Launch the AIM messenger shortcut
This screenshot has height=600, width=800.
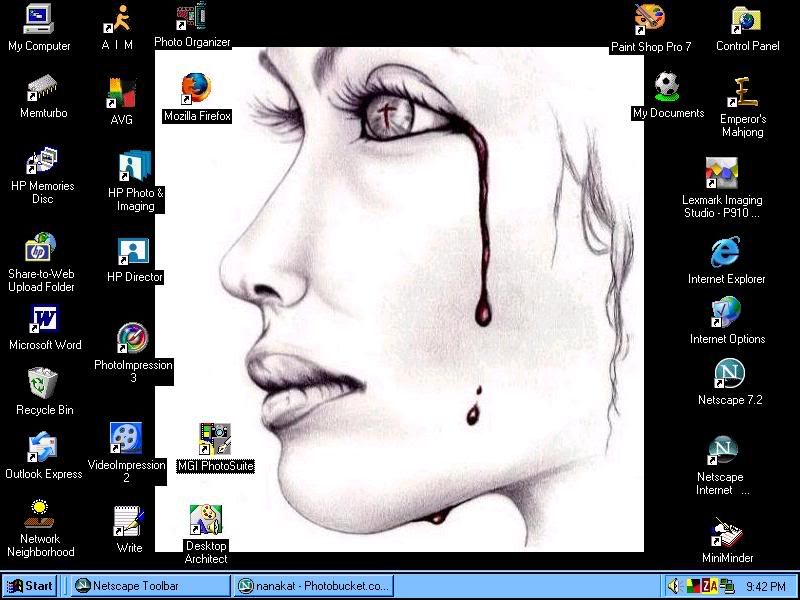pos(118,19)
